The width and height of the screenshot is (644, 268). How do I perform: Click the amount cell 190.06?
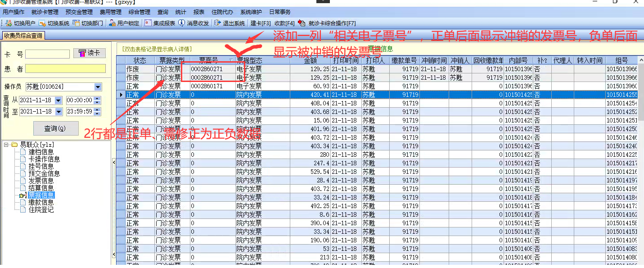310,240
